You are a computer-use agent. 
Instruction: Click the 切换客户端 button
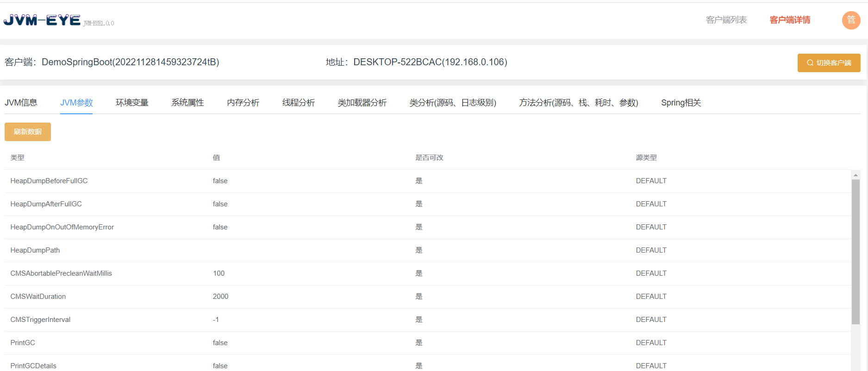[829, 63]
